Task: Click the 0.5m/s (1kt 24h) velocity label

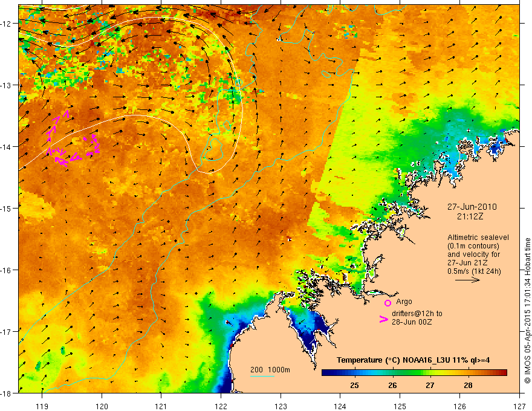Action: pos(475,271)
